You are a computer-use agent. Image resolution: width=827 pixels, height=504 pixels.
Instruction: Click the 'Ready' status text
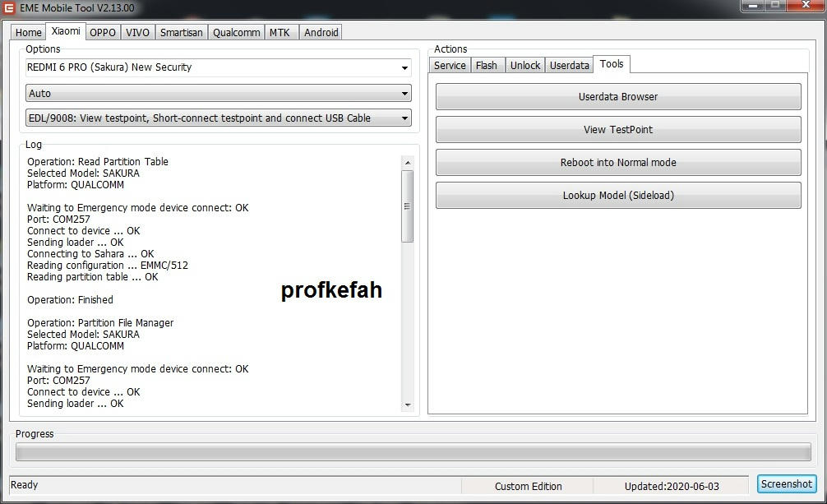coord(25,485)
